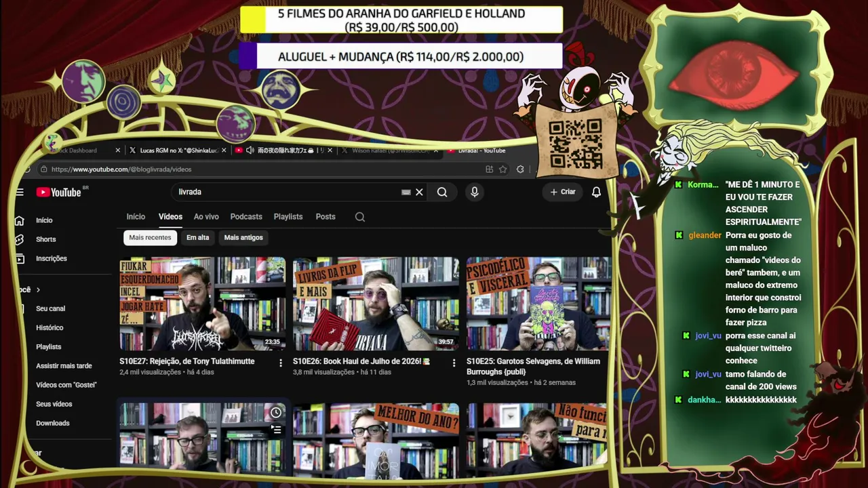Viewport: 868px width, 488px height.
Task: Open options menu for S10E26 Book Haul video
Action: click(x=454, y=363)
